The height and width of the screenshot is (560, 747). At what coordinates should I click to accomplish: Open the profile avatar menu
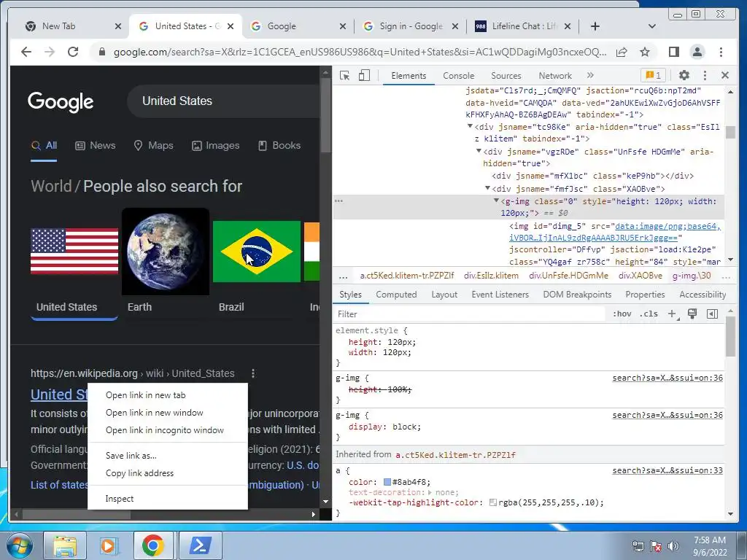click(697, 52)
